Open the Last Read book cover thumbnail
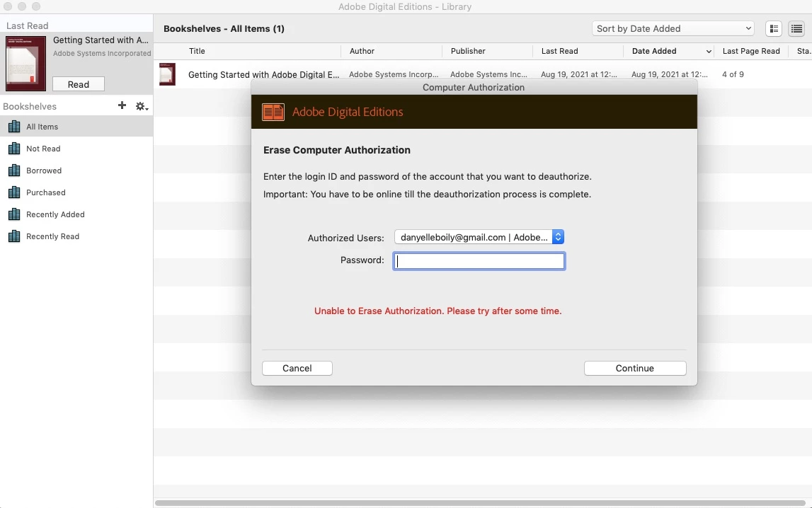This screenshot has width=812, height=508. (x=25, y=63)
